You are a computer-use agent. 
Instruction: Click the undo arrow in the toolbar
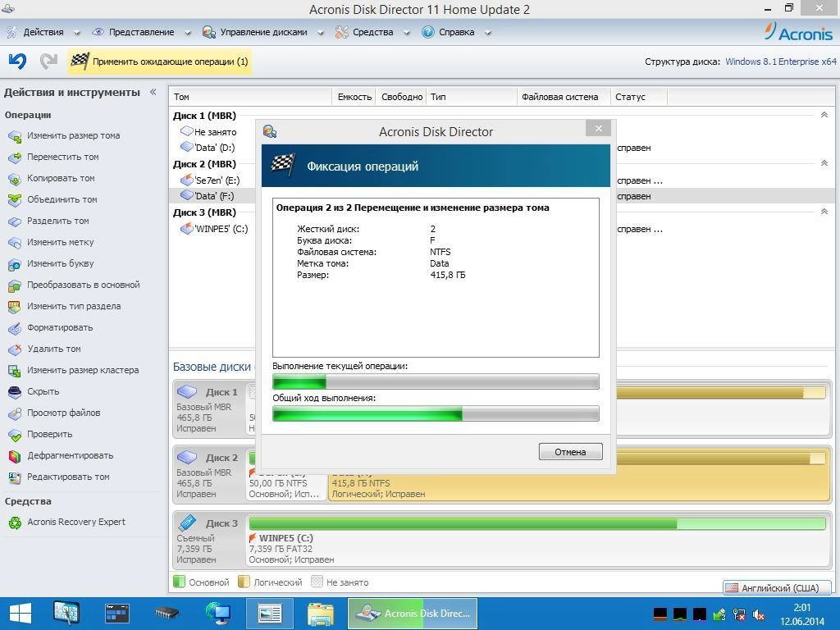click(x=16, y=61)
